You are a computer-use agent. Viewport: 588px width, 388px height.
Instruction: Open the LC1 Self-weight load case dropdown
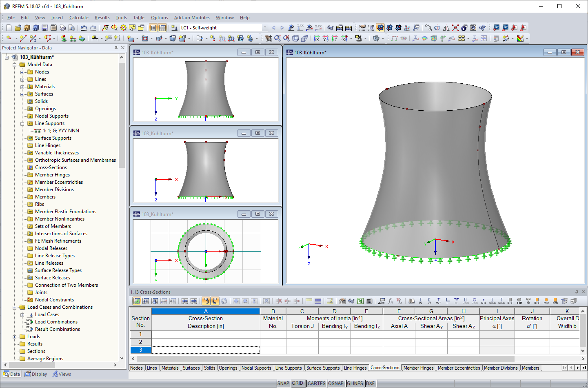(x=264, y=28)
